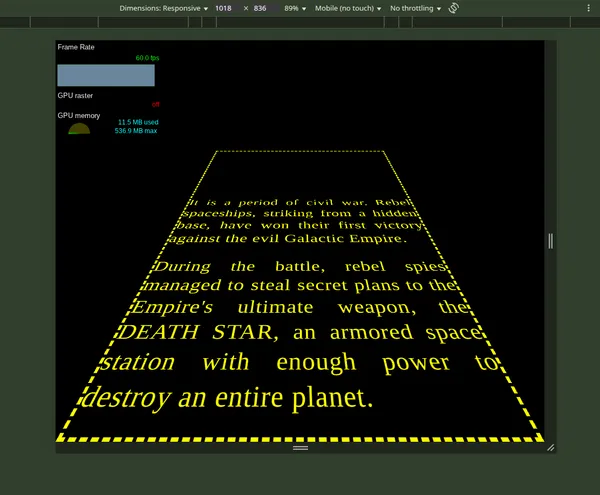Click the GPU raster label
This screenshot has width=600, height=495.
pyautogui.click(x=75, y=96)
